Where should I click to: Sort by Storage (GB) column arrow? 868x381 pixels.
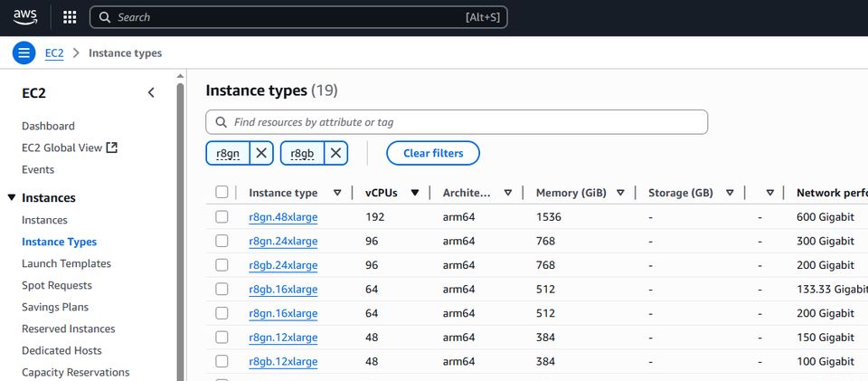pyautogui.click(x=728, y=193)
